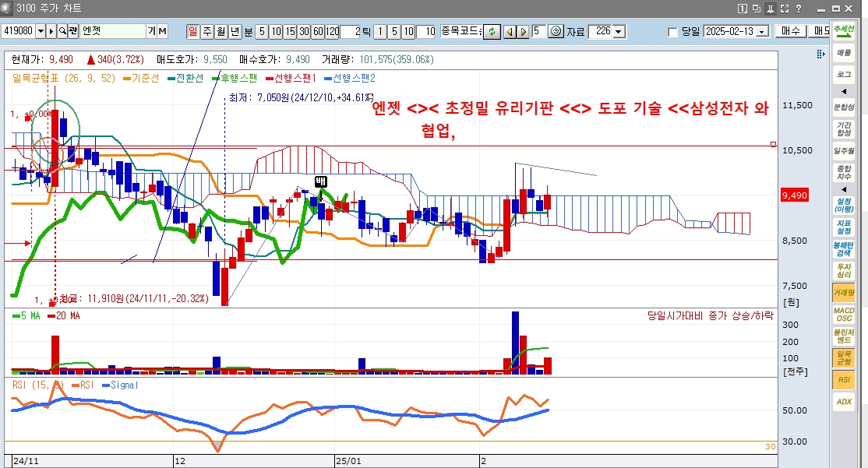Open the date 2025-02-13 dropdown
The height and width of the screenshot is (468, 868).
point(762,31)
